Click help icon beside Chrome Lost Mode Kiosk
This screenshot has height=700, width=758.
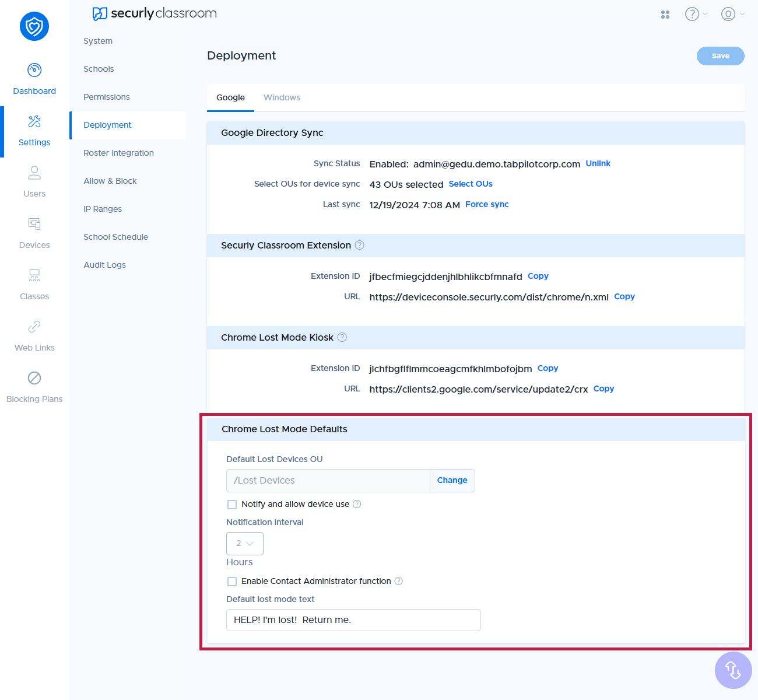point(342,337)
